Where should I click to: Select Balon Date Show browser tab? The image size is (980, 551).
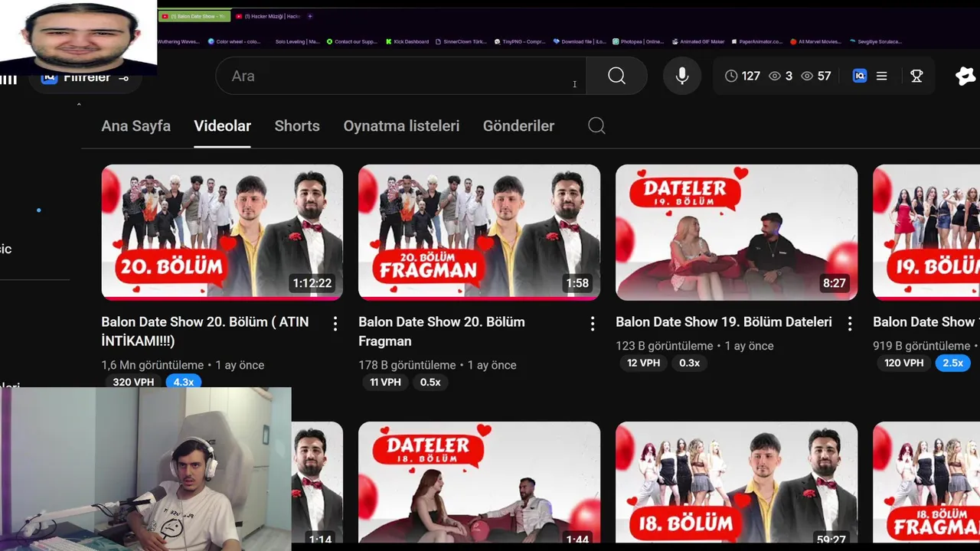(x=194, y=16)
